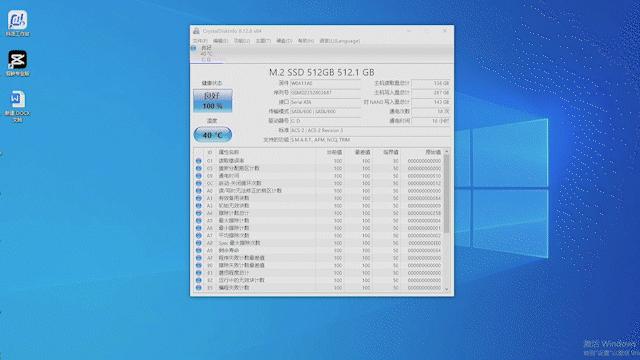The height and width of the screenshot is (360, 640).
Task: Click the status icon of attribute 0C
Action: click(x=198, y=183)
